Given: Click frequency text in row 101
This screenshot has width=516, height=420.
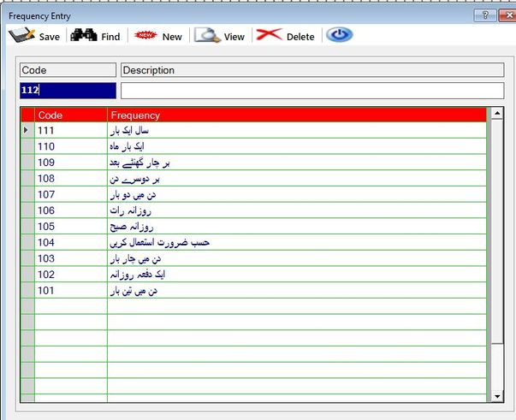Looking at the screenshot, I should pos(133,291).
